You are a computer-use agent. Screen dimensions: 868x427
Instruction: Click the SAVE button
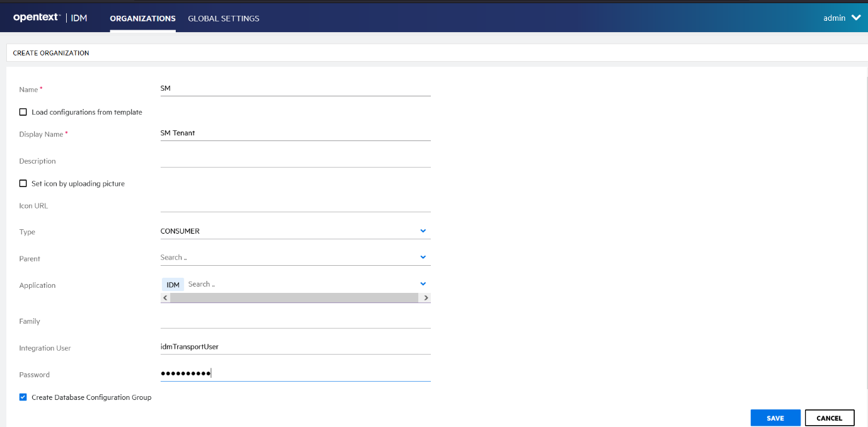(x=775, y=418)
